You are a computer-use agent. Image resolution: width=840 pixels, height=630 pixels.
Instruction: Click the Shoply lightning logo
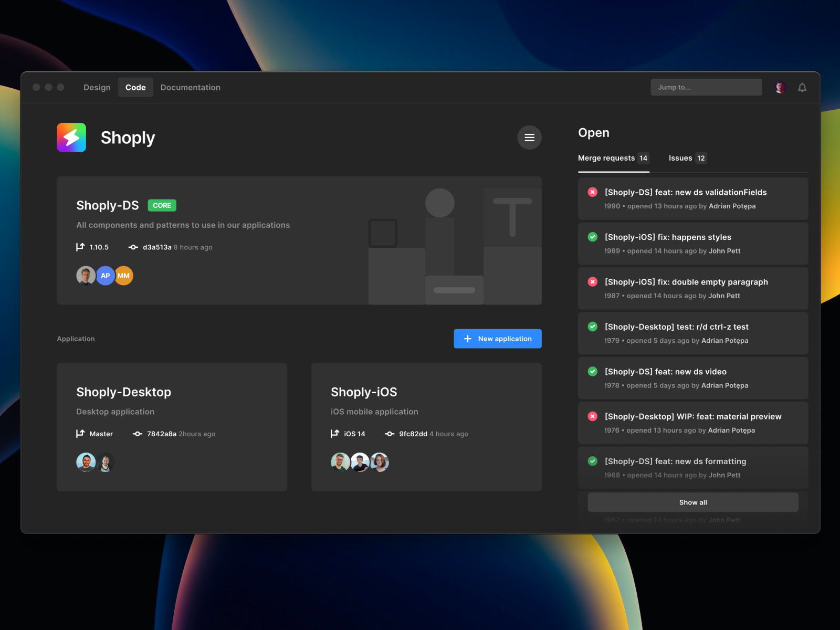(x=71, y=138)
